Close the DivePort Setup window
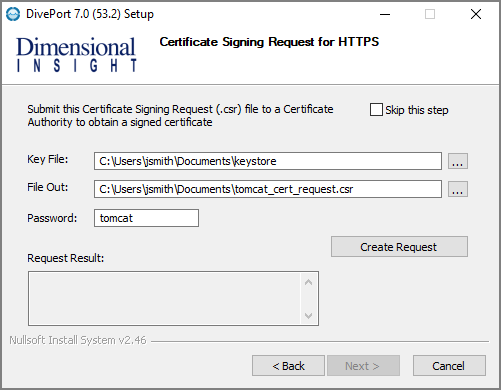The image size is (501, 390). 476,14
